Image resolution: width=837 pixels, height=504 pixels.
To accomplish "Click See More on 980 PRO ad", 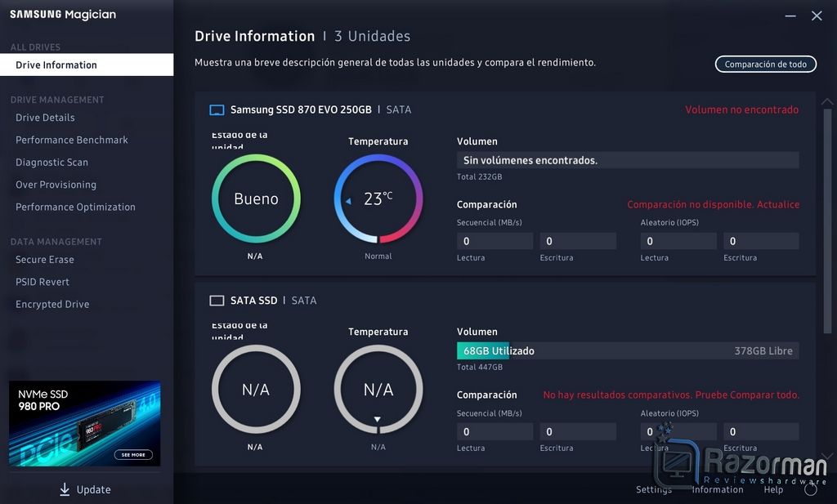I will [x=133, y=454].
